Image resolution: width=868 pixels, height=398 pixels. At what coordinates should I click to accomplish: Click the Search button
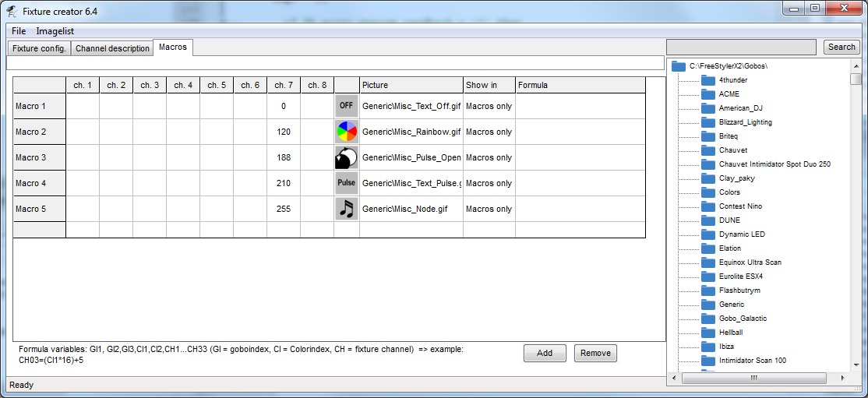842,48
